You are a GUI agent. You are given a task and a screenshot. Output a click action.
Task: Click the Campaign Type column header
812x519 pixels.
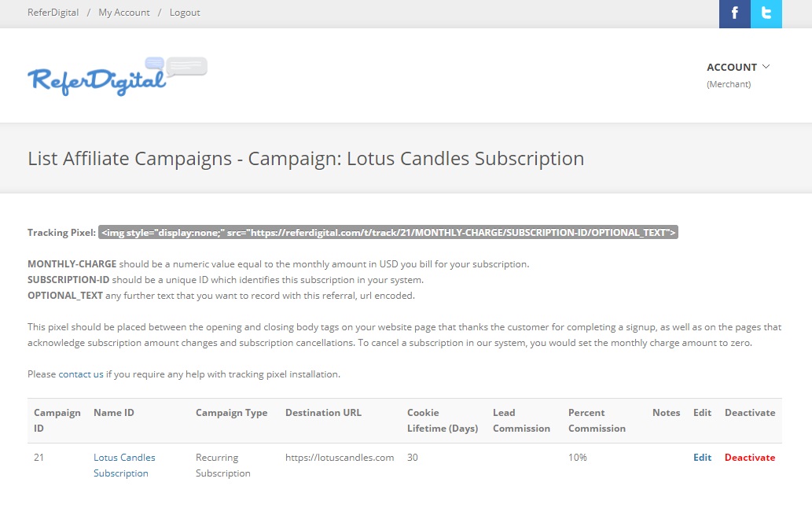(231, 413)
